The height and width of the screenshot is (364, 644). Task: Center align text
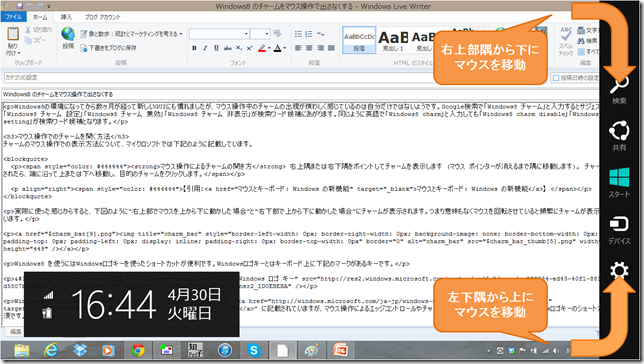[x=309, y=48]
